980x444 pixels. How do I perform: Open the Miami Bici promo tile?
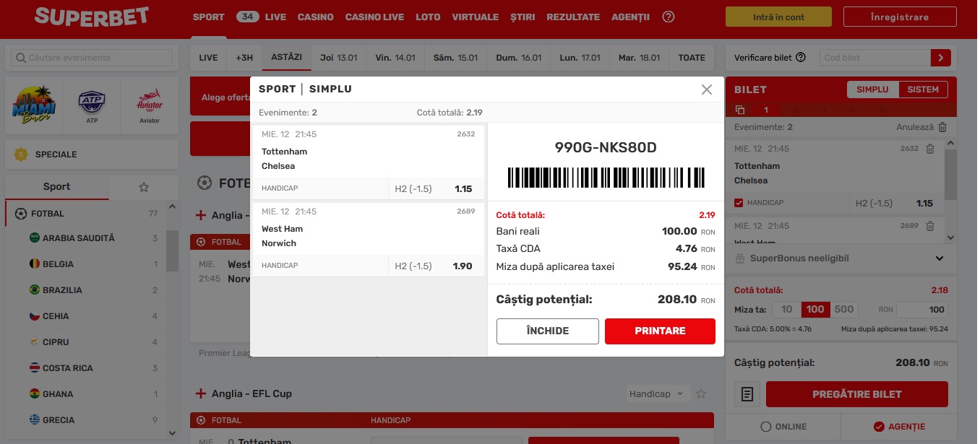[34, 106]
